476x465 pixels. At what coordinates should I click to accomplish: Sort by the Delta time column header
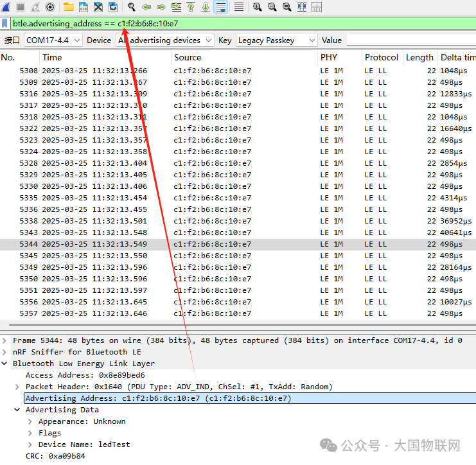tap(457, 57)
